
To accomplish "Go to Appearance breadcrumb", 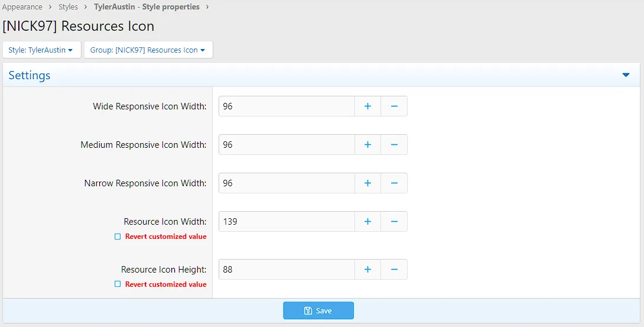I will point(22,7).
